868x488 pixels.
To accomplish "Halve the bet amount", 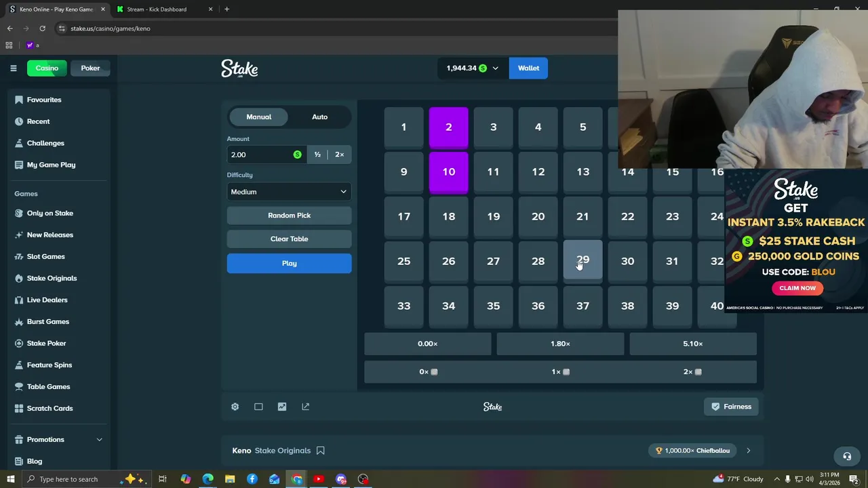I will coord(317,155).
